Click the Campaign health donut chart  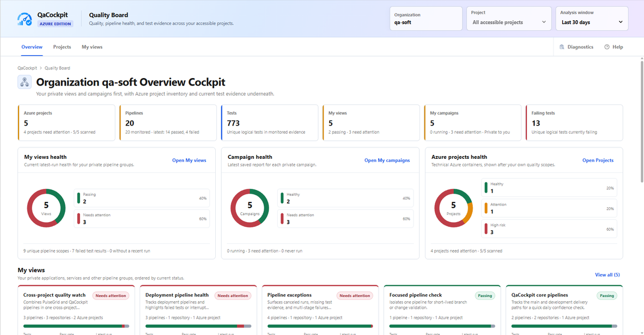pyautogui.click(x=250, y=208)
